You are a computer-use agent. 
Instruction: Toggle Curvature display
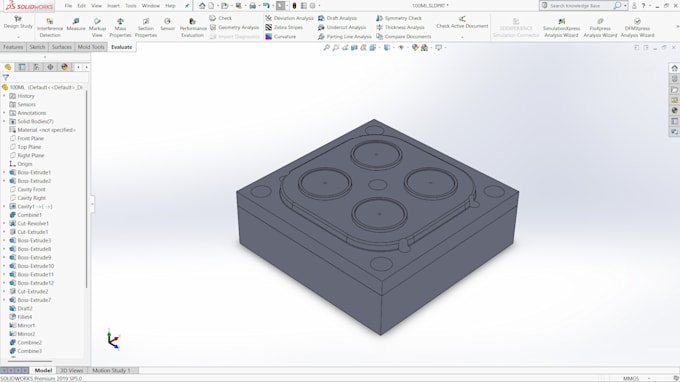click(x=280, y=36)
